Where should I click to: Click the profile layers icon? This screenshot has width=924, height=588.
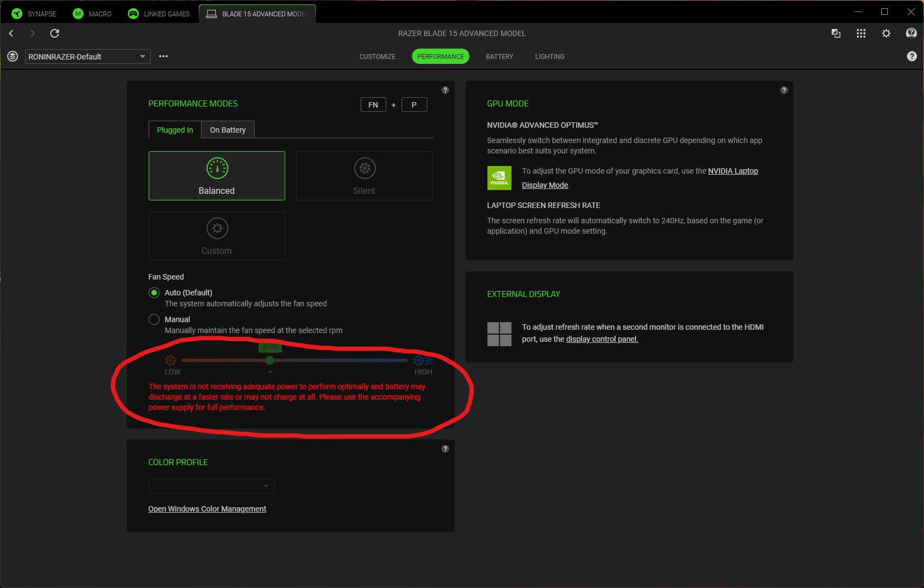coord(13,56)
